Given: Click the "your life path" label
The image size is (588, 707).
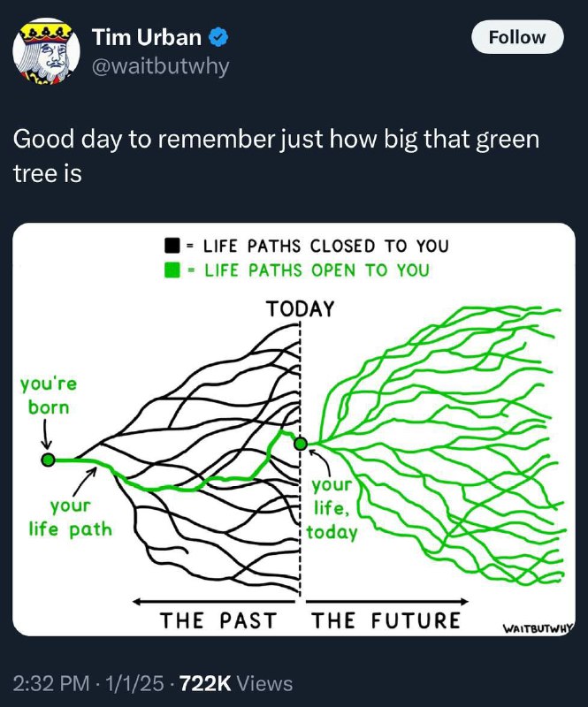Looking at the screenshot, I should pos(71,518).
